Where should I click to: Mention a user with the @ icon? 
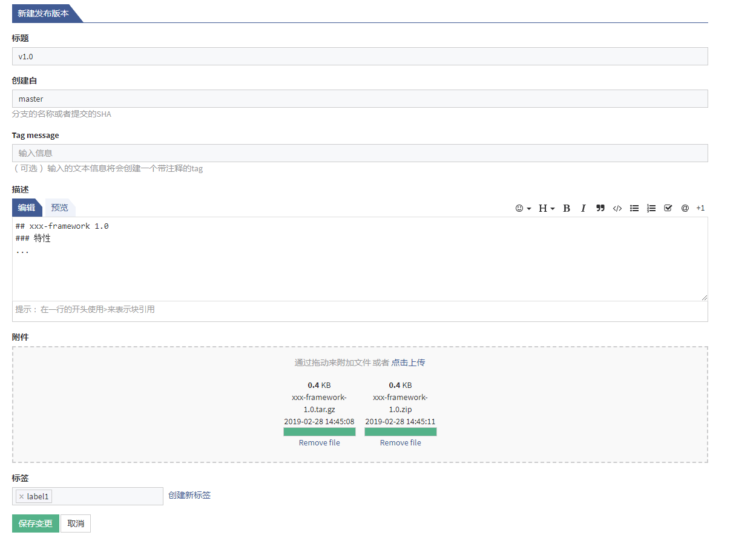tap(685, 208)
